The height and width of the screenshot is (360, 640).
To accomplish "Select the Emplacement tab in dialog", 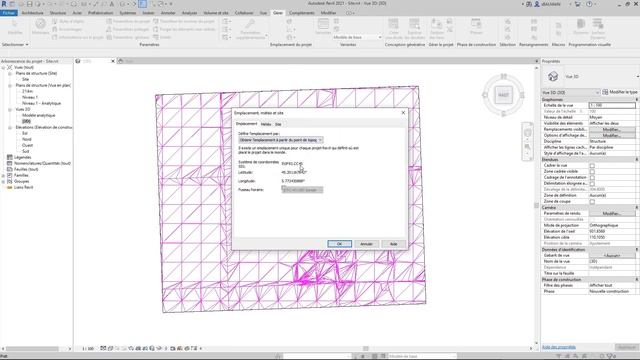I will point(247,124).
